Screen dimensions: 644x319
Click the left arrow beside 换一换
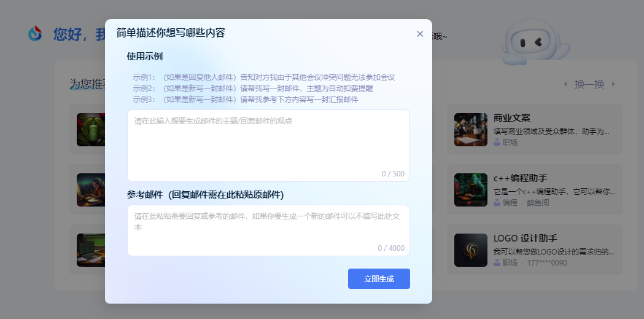565,84
